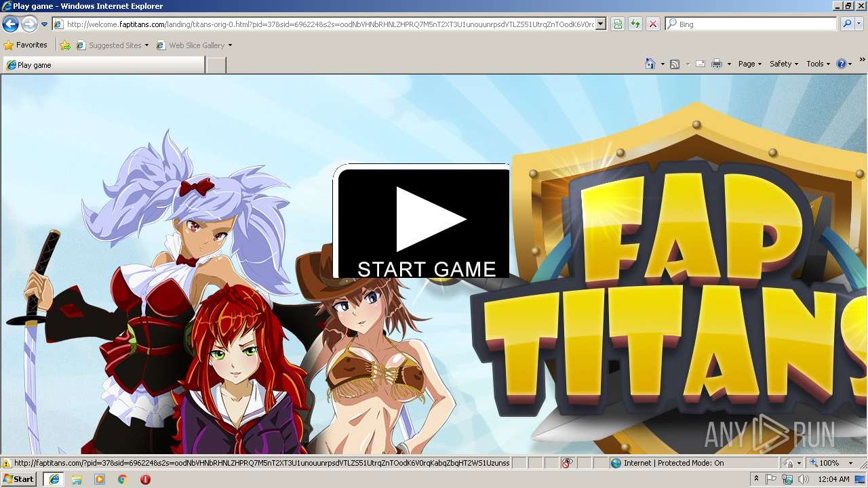The image size is (868, 488).
Task: Launch Google Chrome from the taskbar
Action: (x=123, y=479)
